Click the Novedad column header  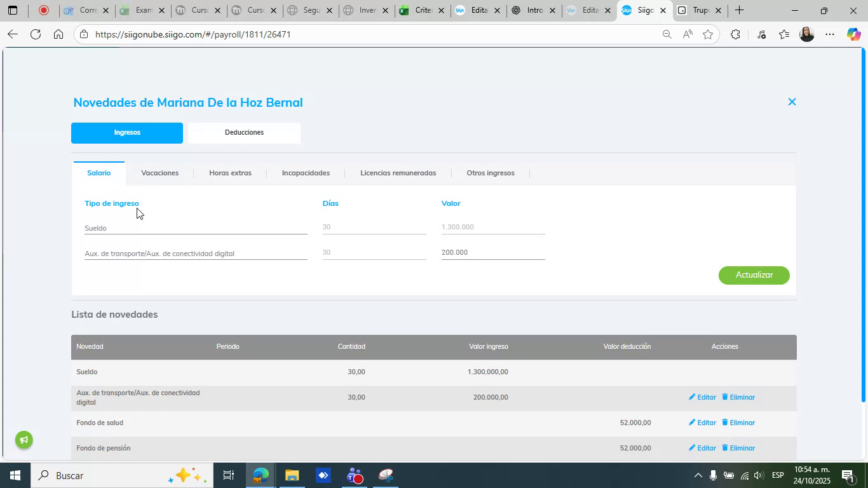(90, 347)
